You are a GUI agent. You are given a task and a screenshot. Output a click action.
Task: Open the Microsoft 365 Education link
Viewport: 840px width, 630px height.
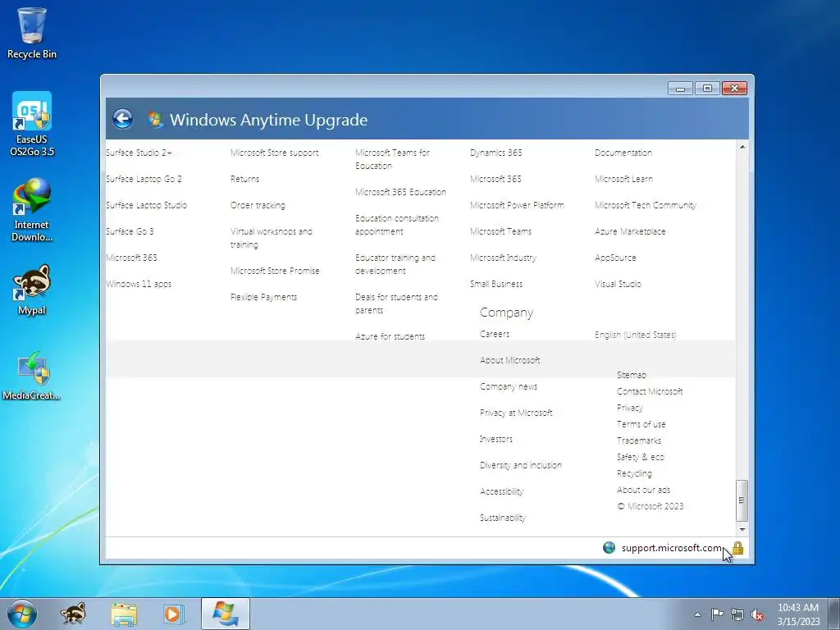pos(400,192)
